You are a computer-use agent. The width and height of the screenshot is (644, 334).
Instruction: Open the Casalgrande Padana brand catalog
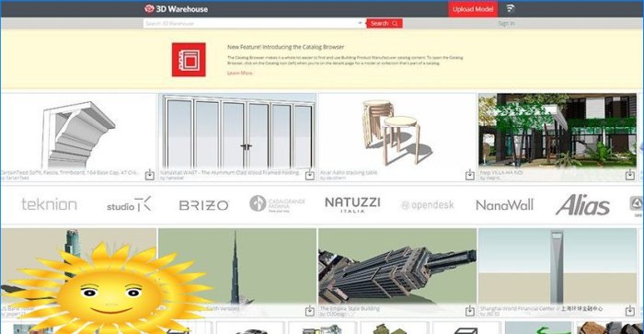point(277,203)
